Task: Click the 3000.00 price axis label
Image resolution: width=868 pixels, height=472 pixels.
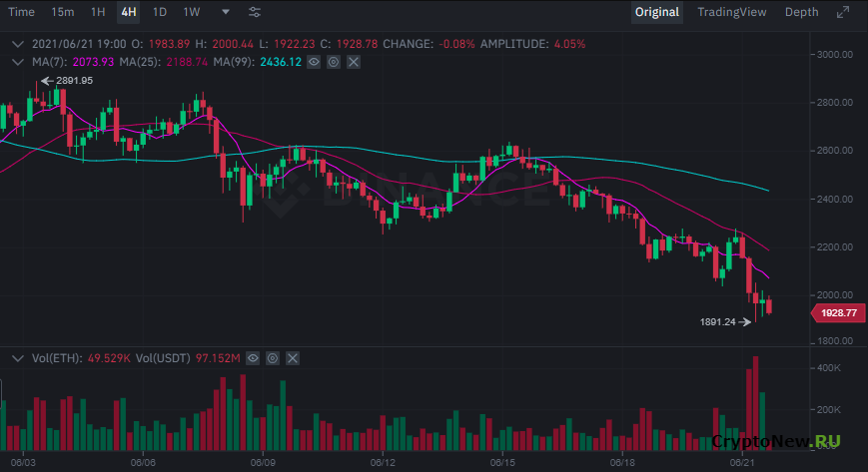Action: (x=835, y=54)
